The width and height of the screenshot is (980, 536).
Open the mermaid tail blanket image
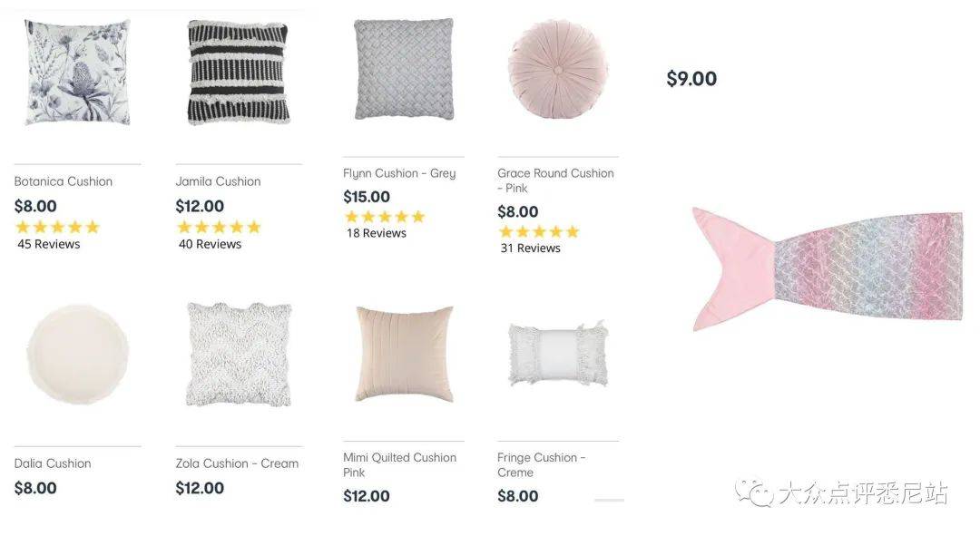pos(827,269)
